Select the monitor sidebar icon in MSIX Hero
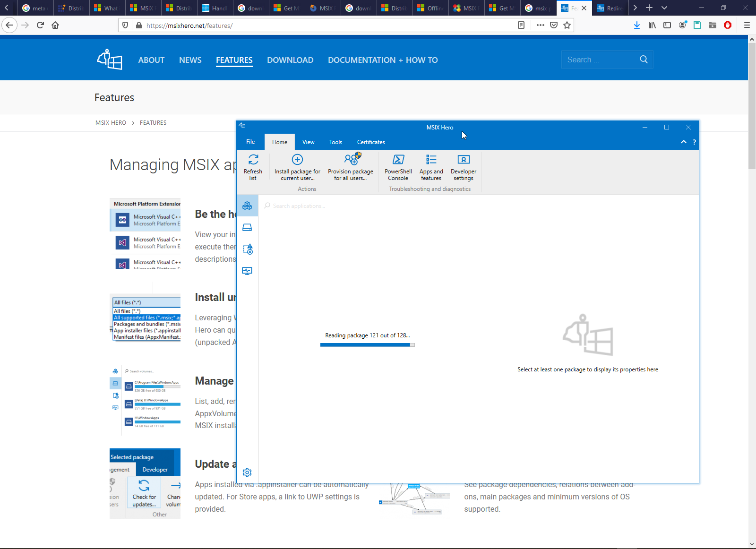Image resolution: width=756 pixels, height=549 pixels. pos(247,271)
